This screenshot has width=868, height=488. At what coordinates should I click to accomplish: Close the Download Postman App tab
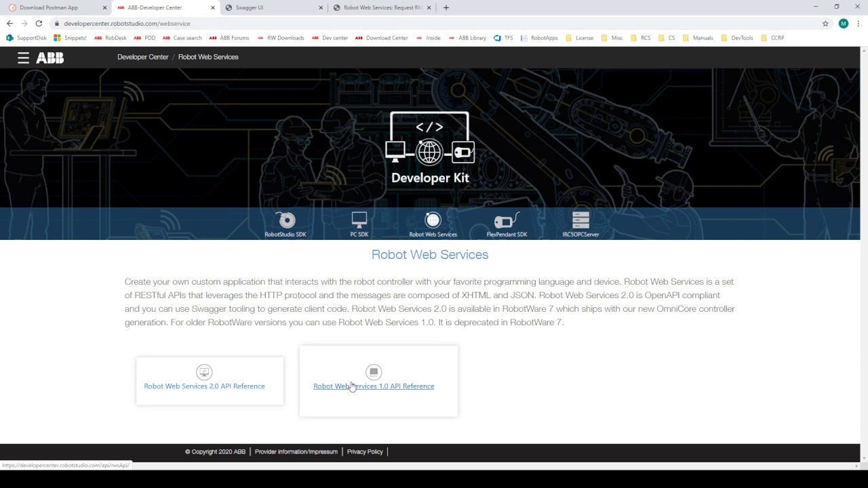click(x=105, y=7)
